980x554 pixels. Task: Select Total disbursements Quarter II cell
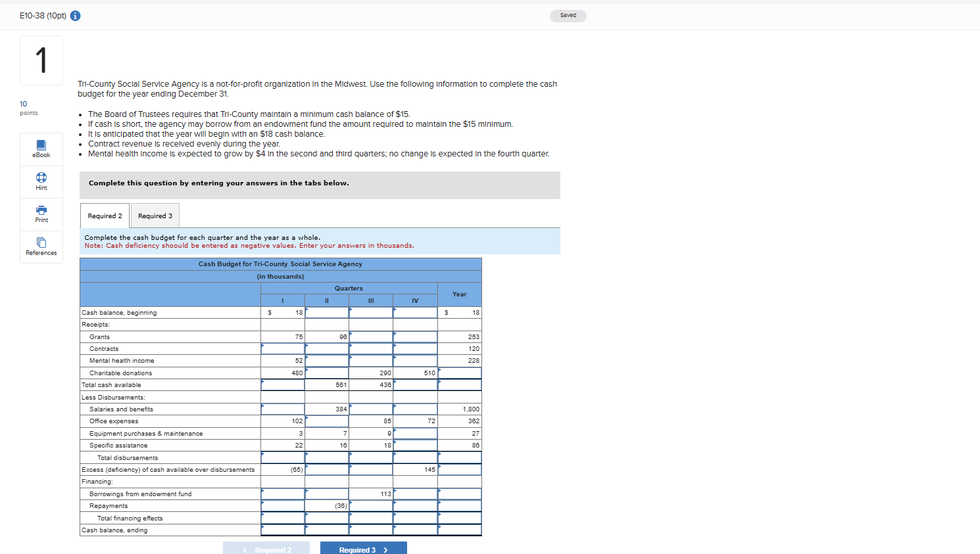point(327,458)
